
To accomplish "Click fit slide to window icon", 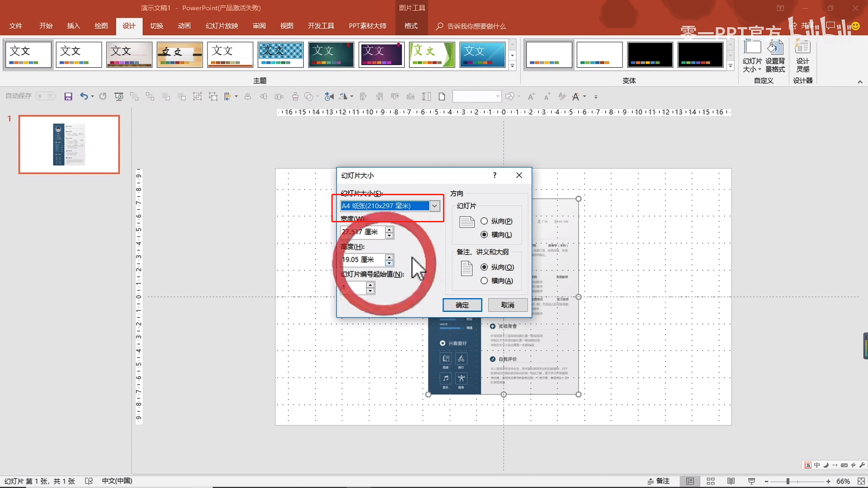I will pos(861,481).
